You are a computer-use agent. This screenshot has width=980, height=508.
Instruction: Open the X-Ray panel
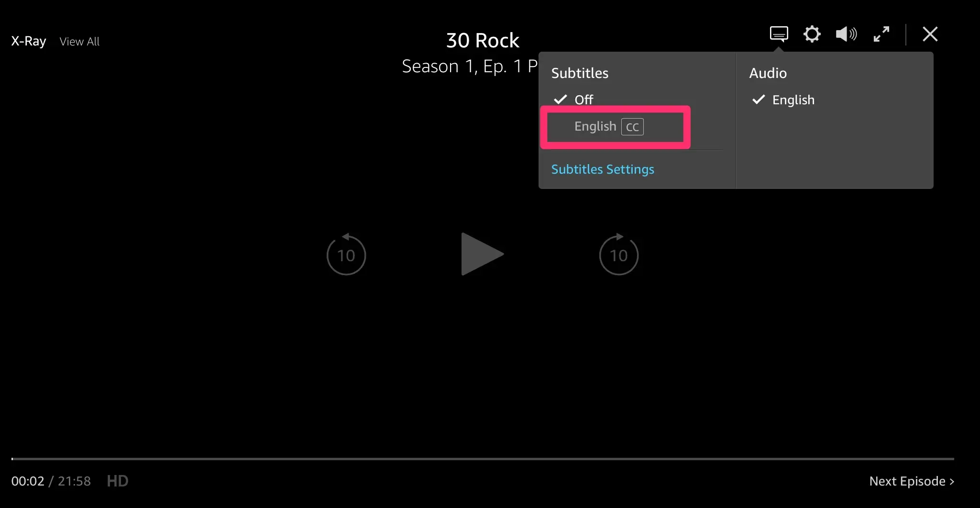[x=29, y=41]
